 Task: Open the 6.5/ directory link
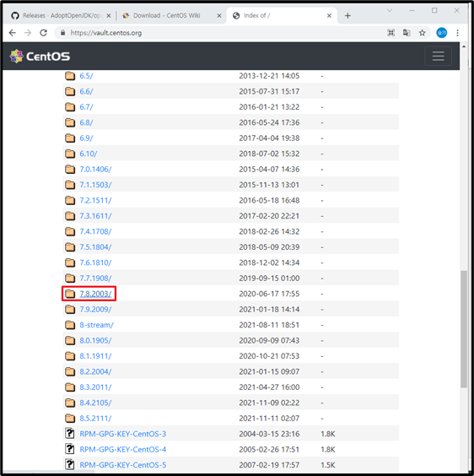[86, 76]
